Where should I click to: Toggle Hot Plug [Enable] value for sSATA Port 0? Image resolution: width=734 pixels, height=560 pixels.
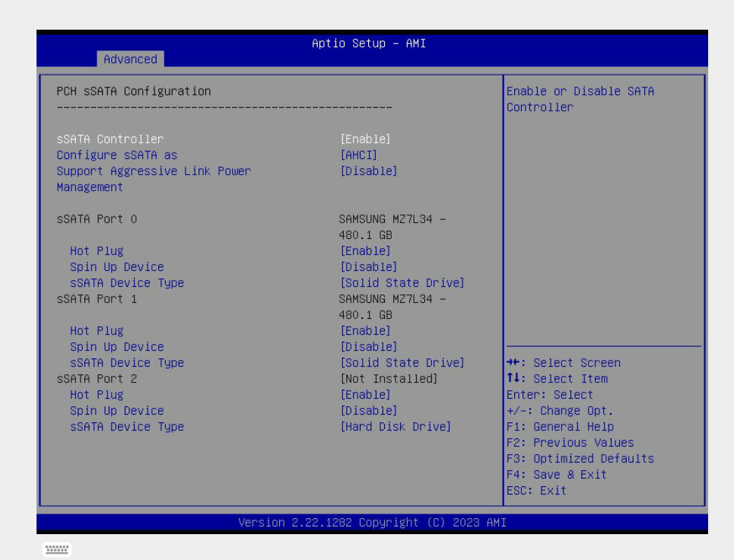click(x=365, y=251)
